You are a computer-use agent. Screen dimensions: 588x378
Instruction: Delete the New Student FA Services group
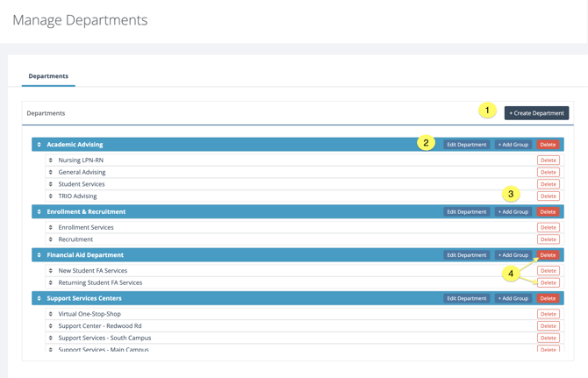[x=549, y=271]
